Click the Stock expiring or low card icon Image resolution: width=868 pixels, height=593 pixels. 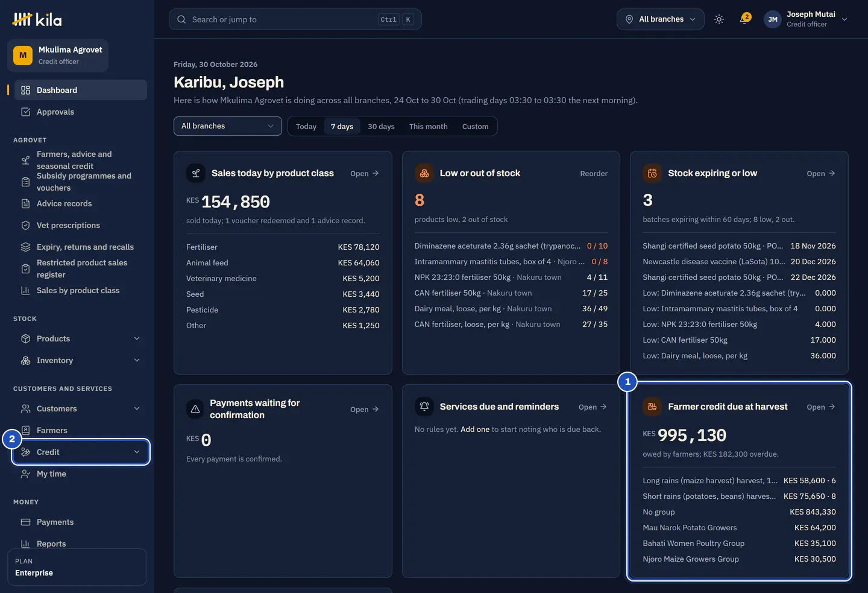(x=652, y=173)
